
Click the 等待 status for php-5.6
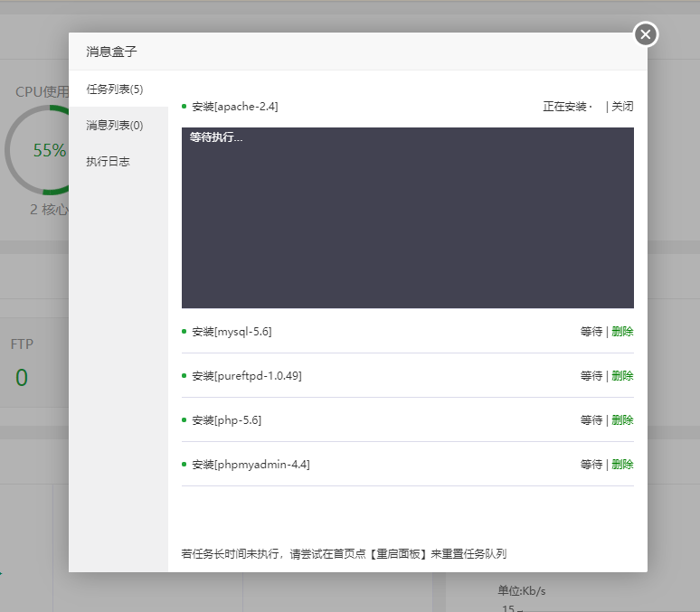[x=591, y=420]
